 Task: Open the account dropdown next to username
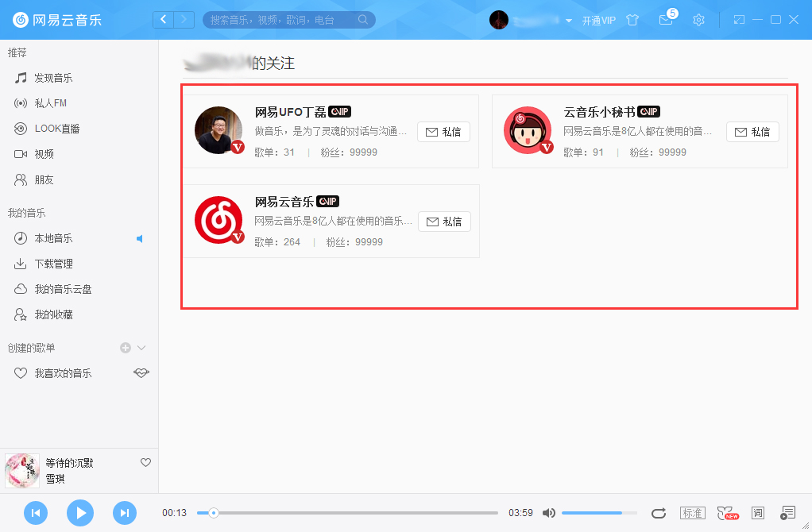566,20
